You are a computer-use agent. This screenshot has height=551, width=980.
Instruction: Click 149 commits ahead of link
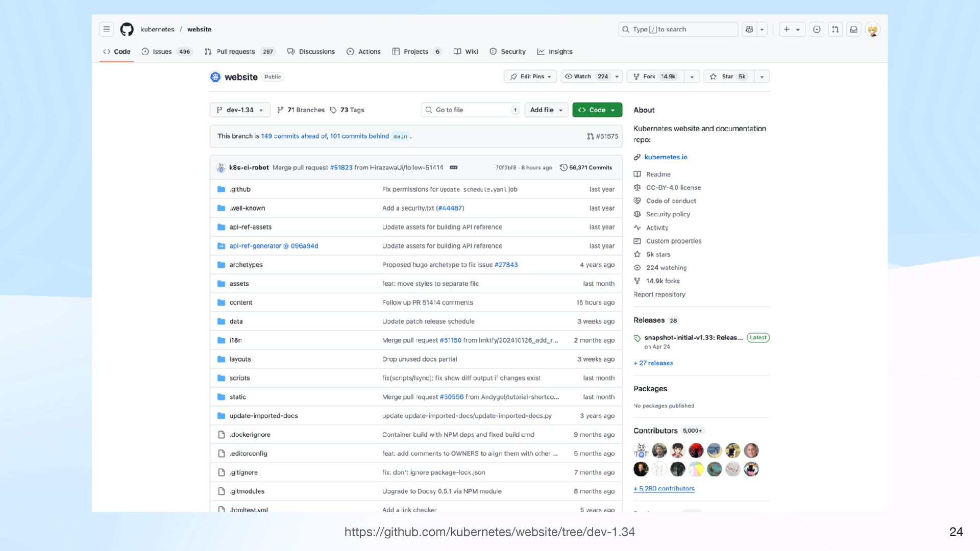293,136
